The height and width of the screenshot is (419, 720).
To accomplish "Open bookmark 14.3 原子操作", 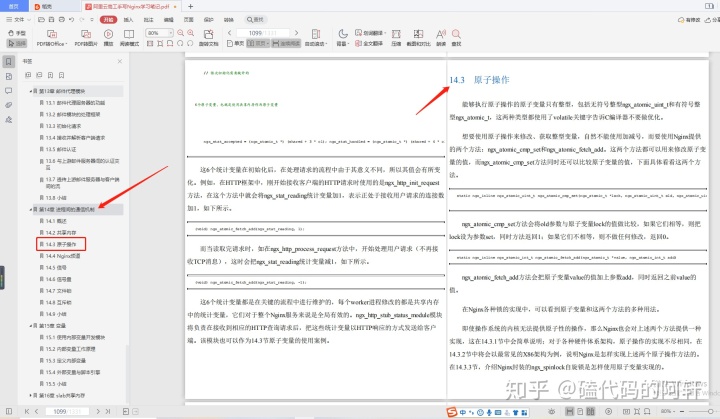I will [61, 244].
